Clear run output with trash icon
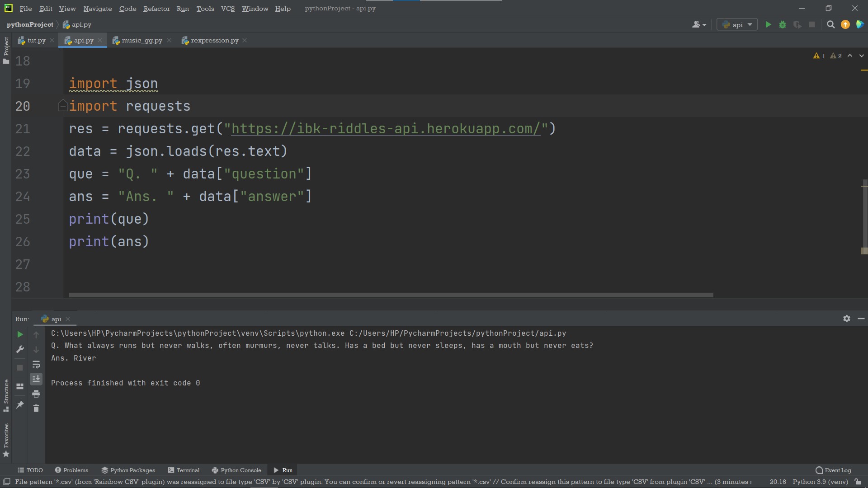 pos(36,408)
